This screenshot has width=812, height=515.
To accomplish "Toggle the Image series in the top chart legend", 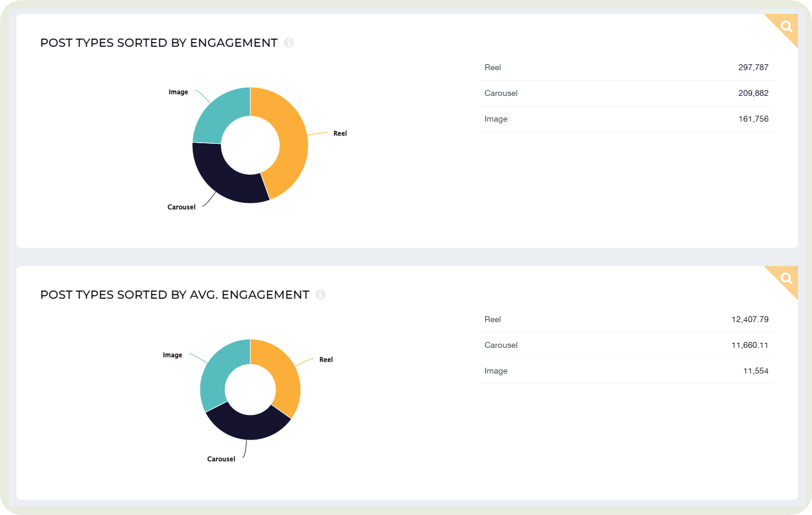I will 178,91.
